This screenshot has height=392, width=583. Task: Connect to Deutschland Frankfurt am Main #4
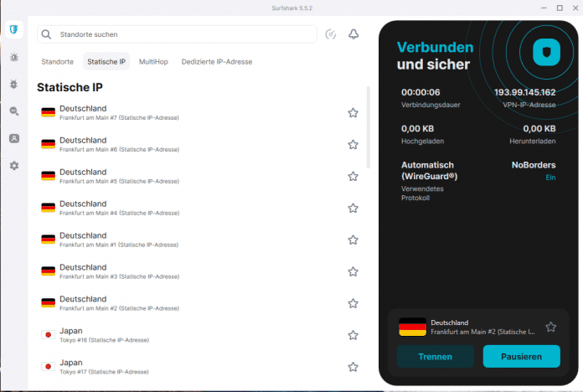tap(199, 208)
